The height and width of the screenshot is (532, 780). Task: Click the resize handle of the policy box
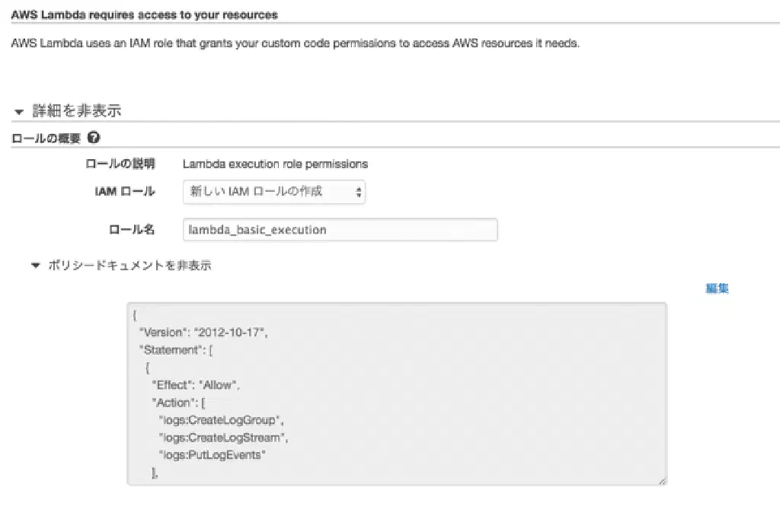[x=661, y=480]
